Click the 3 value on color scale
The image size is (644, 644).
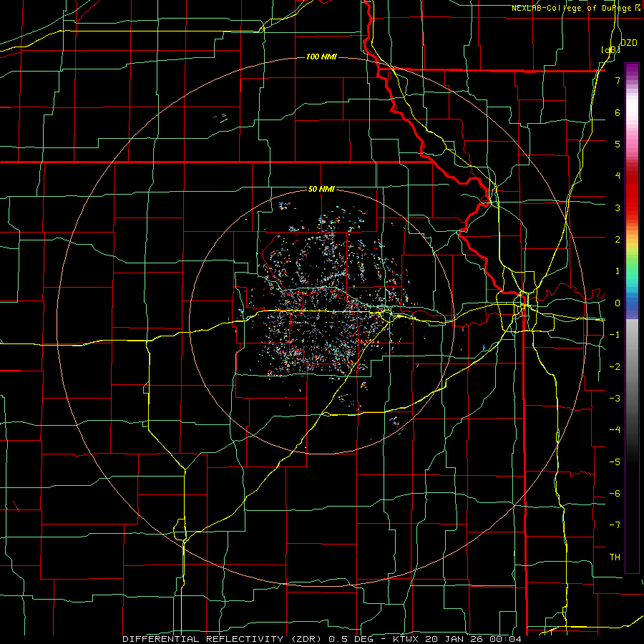pos(618,208)
